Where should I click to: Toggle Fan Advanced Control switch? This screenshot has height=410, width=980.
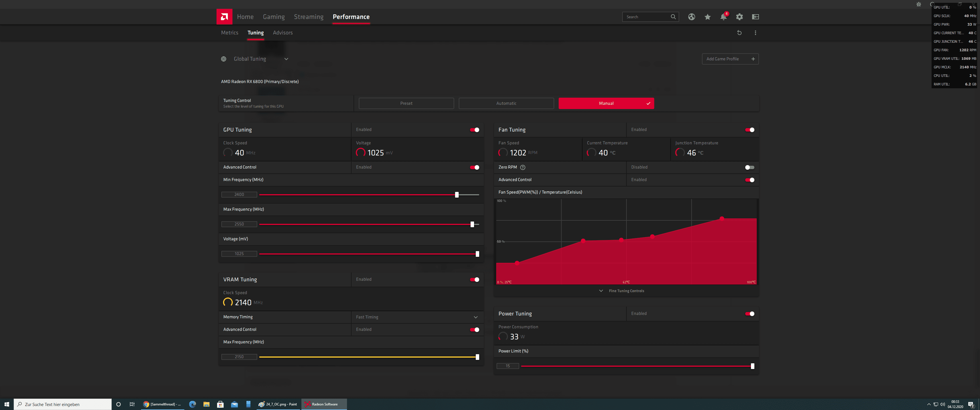click(750, 180)
